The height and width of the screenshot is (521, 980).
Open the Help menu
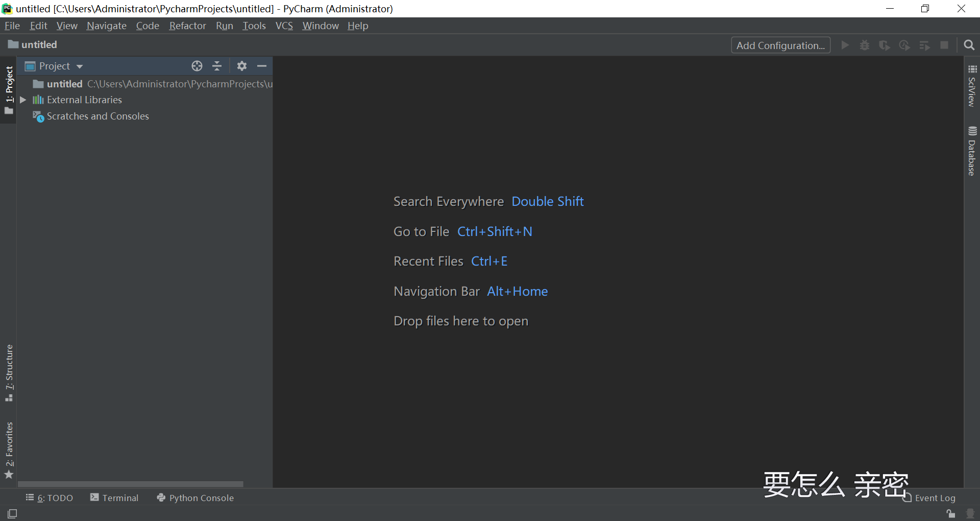pos(358,26)
